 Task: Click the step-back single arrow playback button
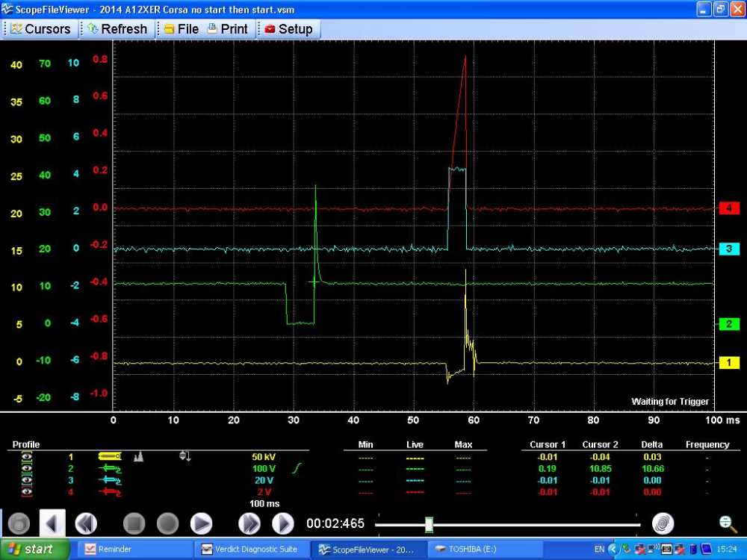[x=52, y=524]
